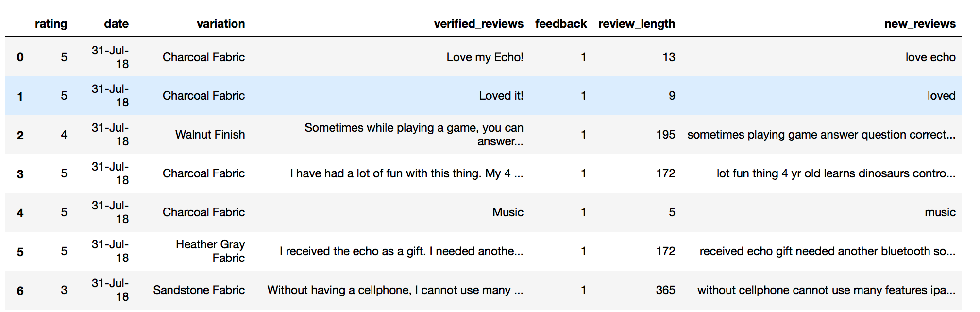Click row index 3 label
Viewport: 980px width, 312px height.
[x=20, y=174]
